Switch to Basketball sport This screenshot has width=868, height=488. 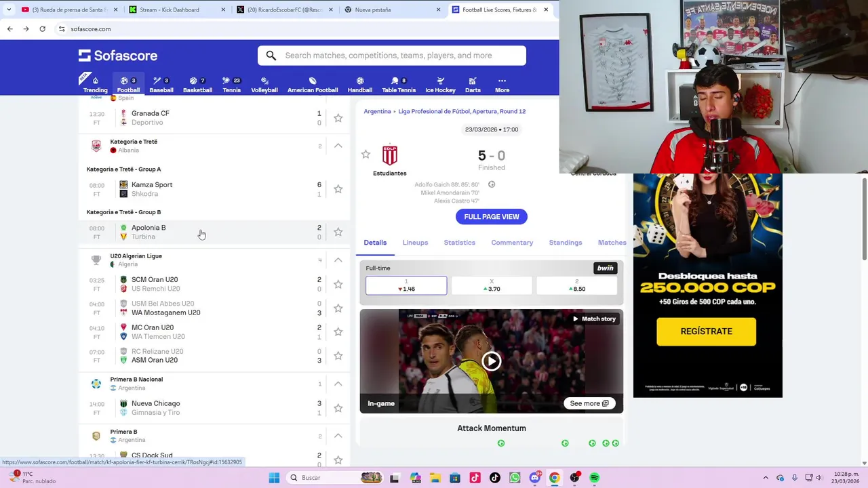tap(197, 85)
